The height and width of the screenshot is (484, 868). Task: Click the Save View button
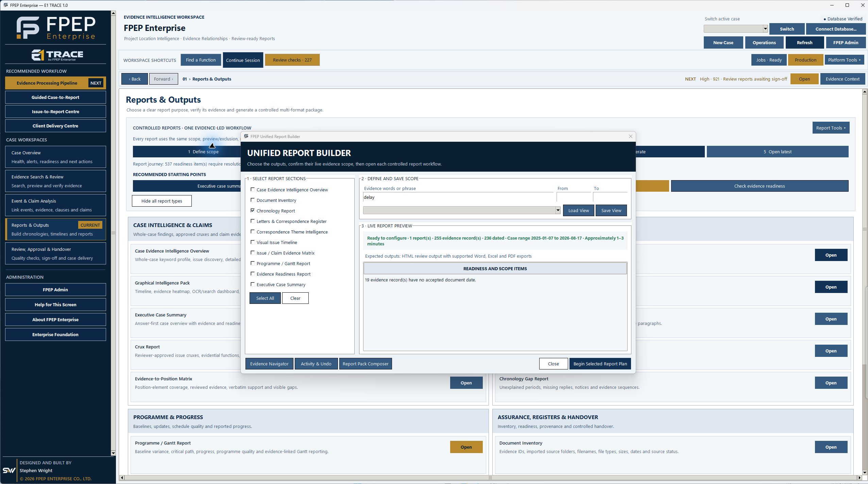click(611, 211)
